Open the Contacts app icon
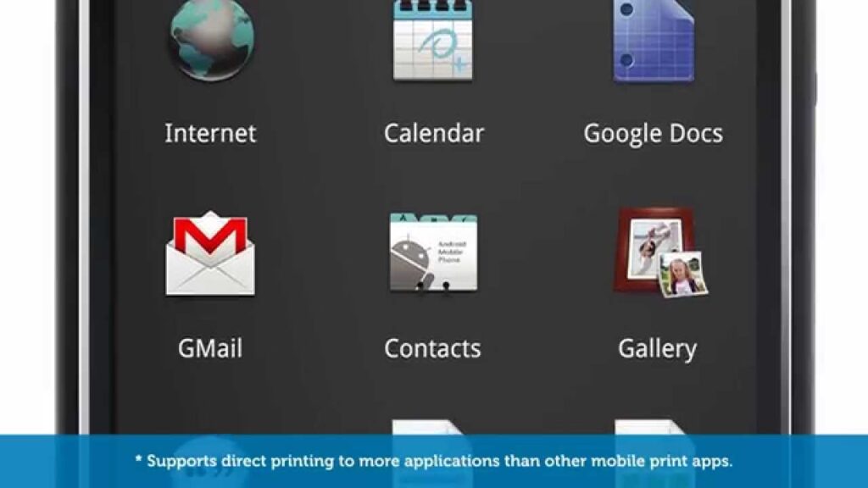The height and width of the screenshot is (488, 868). point(433,254)
